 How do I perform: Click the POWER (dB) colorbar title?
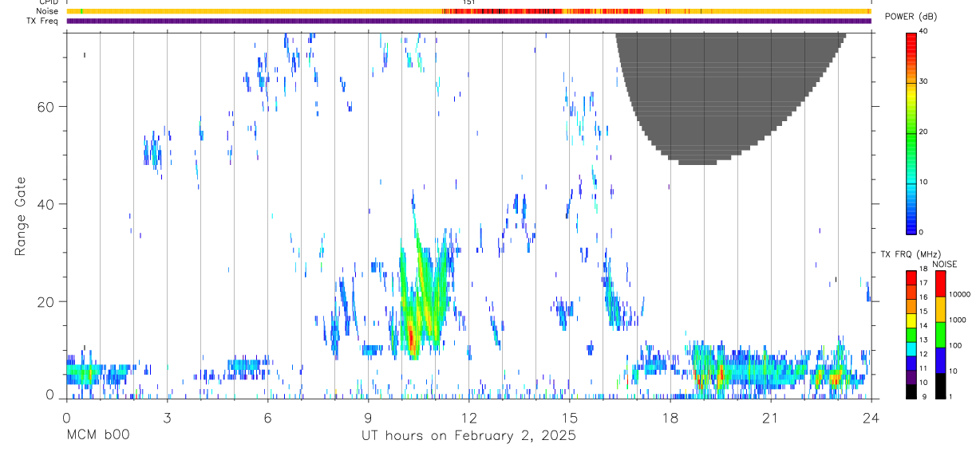coord(911,17)
